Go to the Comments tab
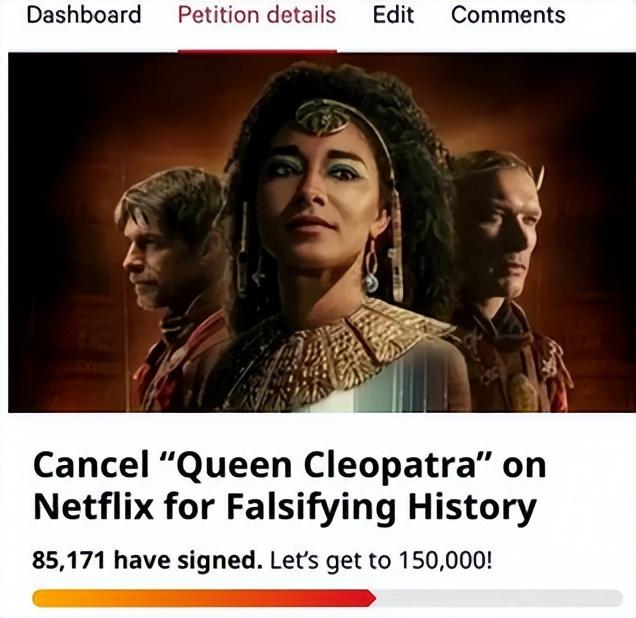 coord(508,15)
